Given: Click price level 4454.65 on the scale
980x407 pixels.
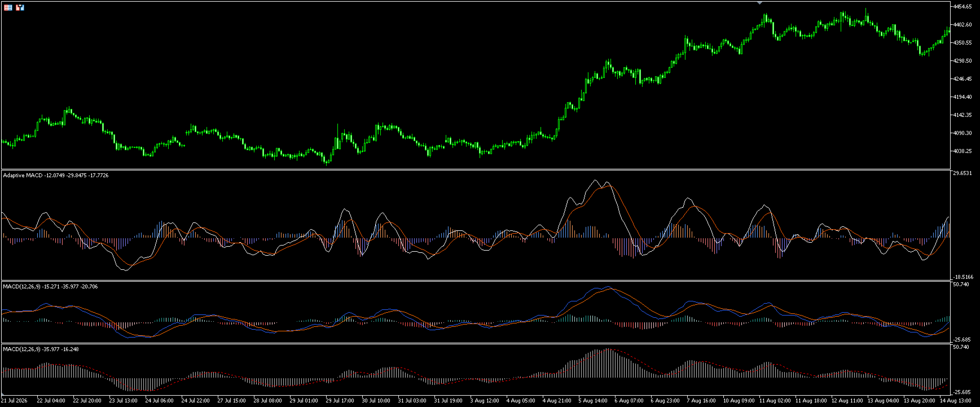Looking at the screenshot, I should 963,7.
